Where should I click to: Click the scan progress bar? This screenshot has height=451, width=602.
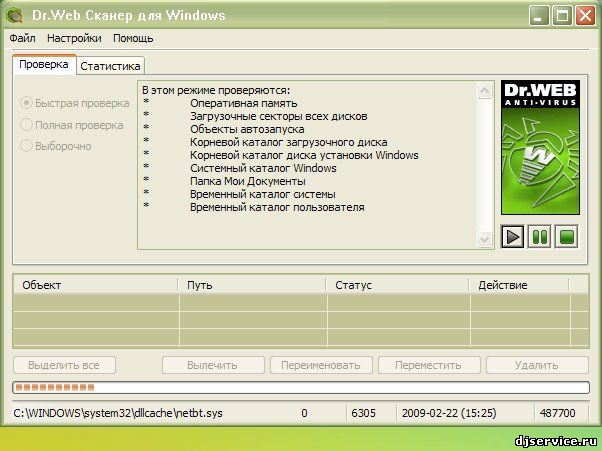pos(300,387)
